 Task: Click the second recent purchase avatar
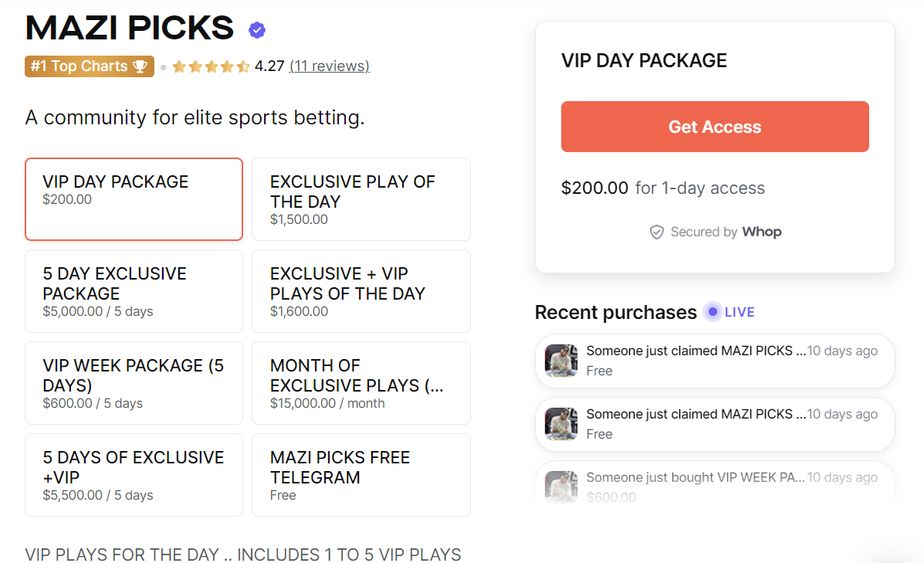(561, 424)
